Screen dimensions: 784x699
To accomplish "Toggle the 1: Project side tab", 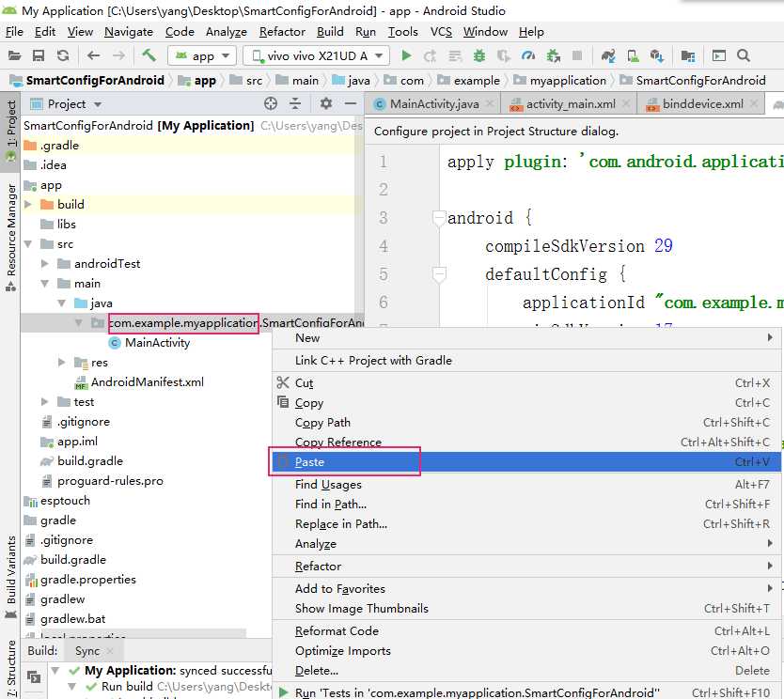I will [x=10, y=131].
